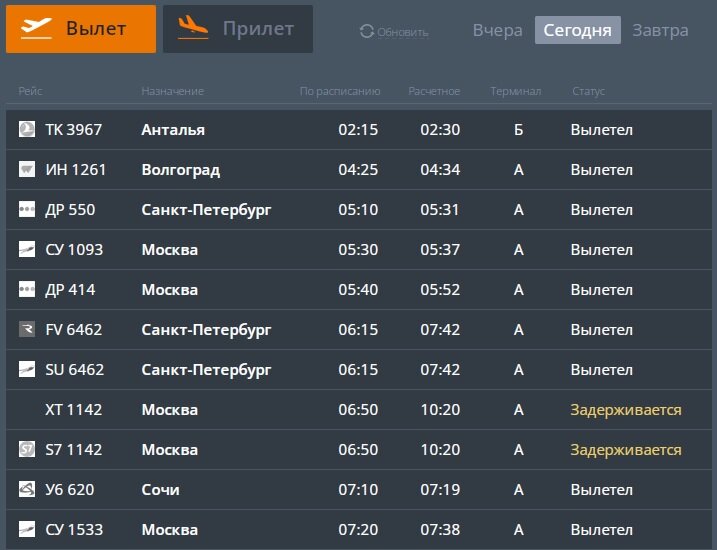Screen dimensions: 717x550
Task: Click estimated time 05:37
Action: [440, 250]
